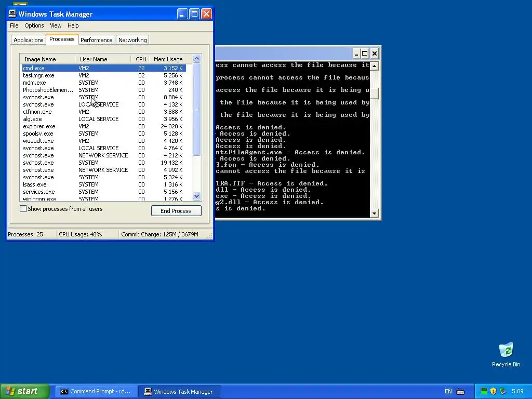The width and height of the screenshot is (532, 399).
Task: Click the system clock showing 5:09
Action: (517, 391)
